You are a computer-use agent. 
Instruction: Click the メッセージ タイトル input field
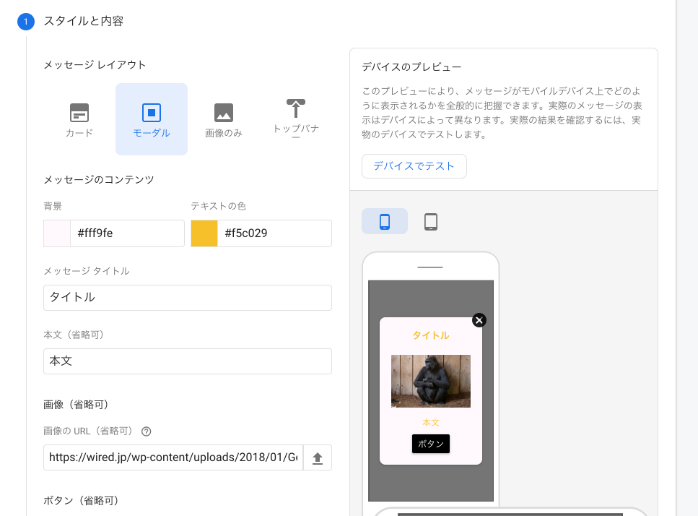pos(187,297)
